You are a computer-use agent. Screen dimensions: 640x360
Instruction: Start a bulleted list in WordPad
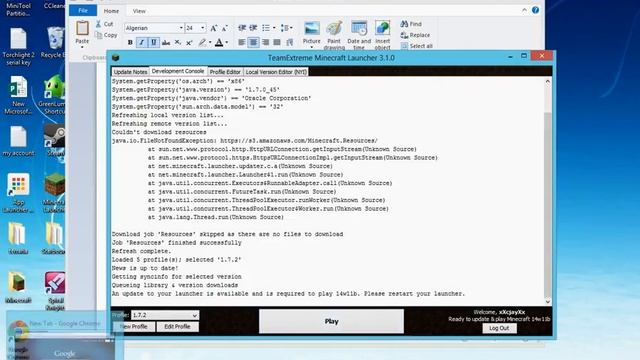[x=266, y=28]
